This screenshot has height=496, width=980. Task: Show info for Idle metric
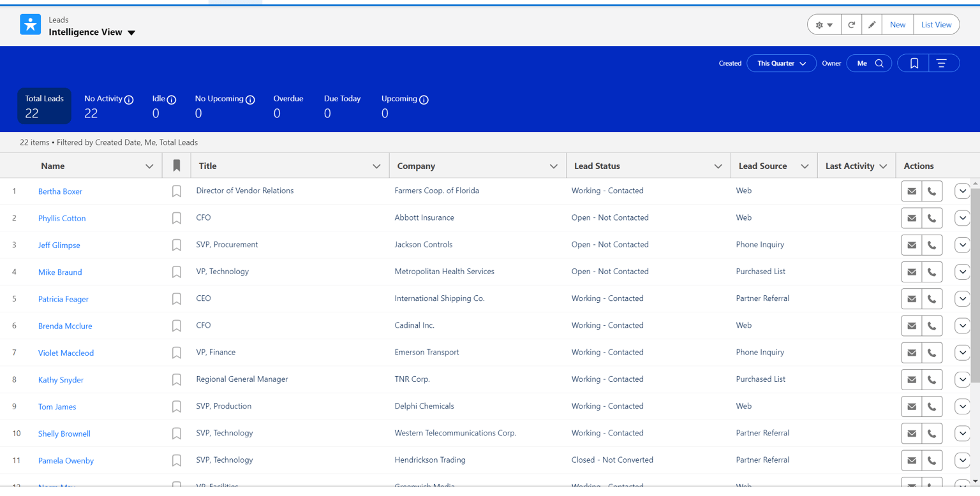172,99
